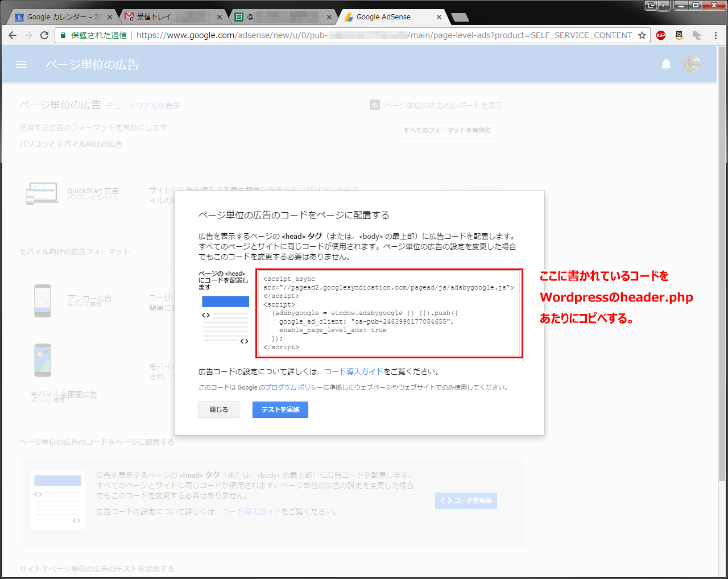728x579 pixels.
Task: Click the テストを実施 button
Action: 280,410
